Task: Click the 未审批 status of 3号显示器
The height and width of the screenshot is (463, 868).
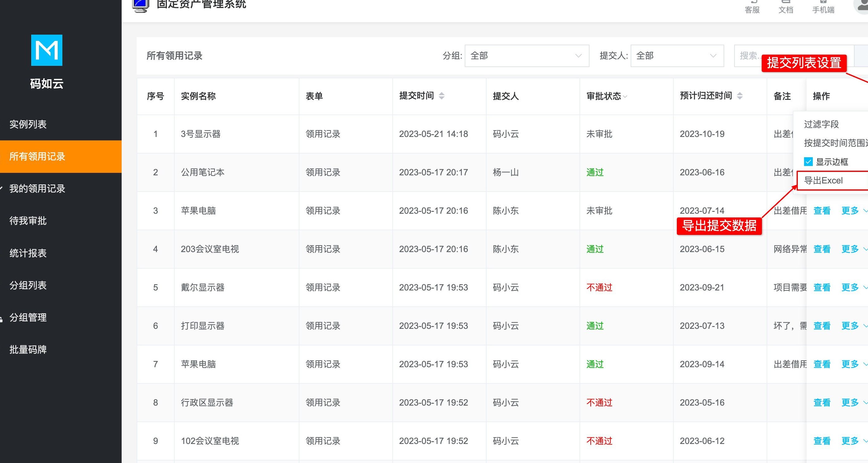Action: (x=599, y=134)
